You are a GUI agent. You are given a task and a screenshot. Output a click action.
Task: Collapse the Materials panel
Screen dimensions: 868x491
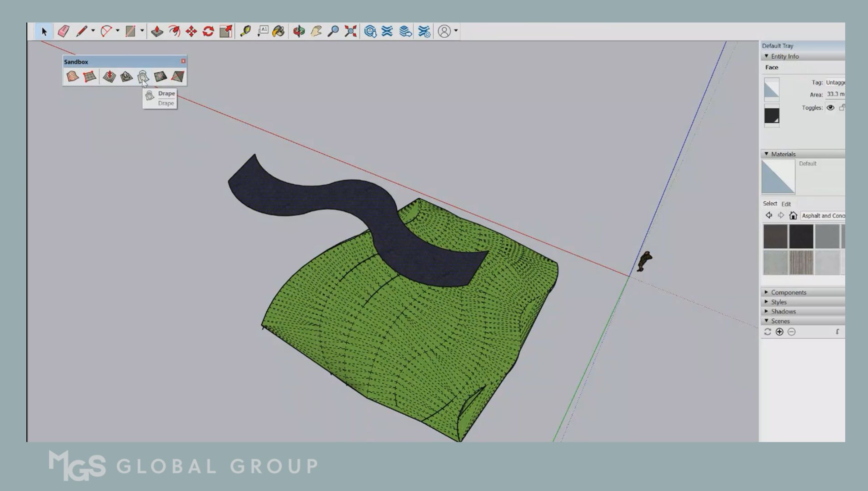click(767, 154)
